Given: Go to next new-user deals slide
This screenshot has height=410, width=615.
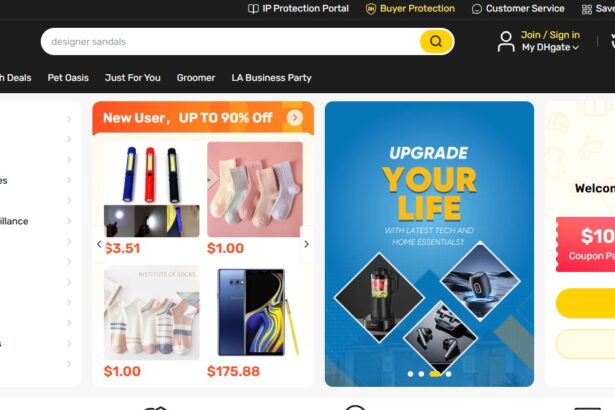Looking at the screenshot, I should (x=306, y=244).
